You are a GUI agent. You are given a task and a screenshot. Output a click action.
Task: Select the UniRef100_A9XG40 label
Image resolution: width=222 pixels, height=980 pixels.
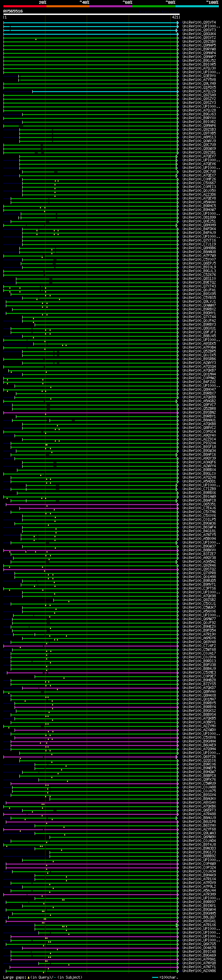click(x=199, y=802)
